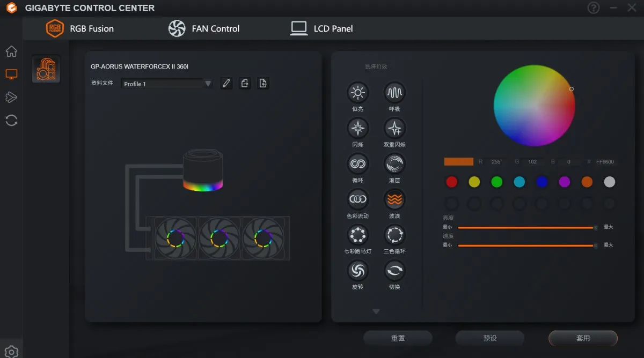This screenshot has width=644, height=358.
Task: Click the help question mark icon
Action: pyautogui.click(x=593, y=8)
